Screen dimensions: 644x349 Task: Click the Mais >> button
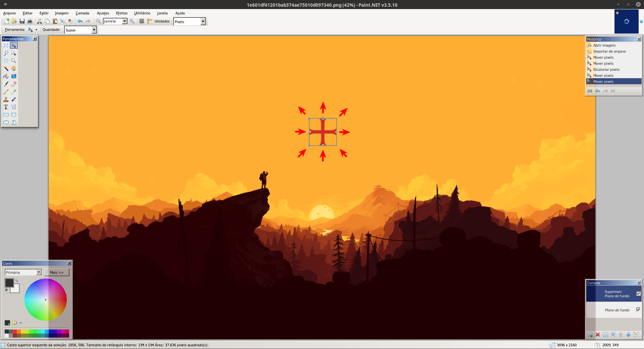tap(57, 272)
